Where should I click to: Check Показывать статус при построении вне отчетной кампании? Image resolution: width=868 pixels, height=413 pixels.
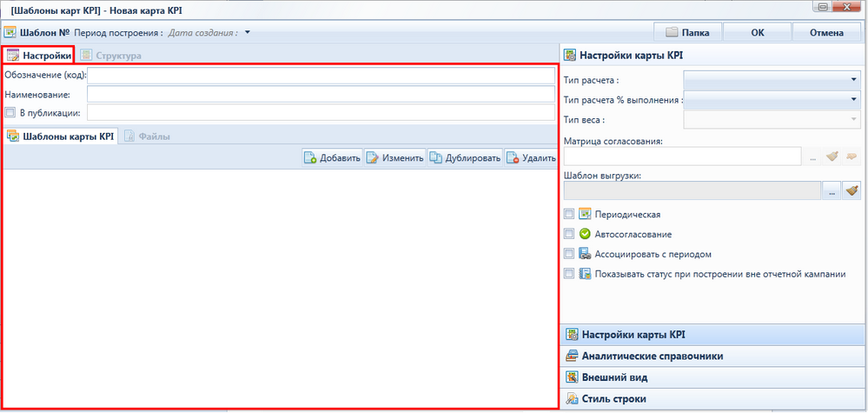coord(568,274)
